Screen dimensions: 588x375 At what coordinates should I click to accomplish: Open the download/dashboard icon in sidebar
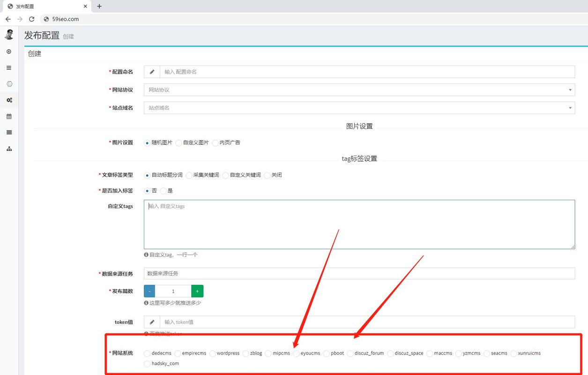coord(8,52)
